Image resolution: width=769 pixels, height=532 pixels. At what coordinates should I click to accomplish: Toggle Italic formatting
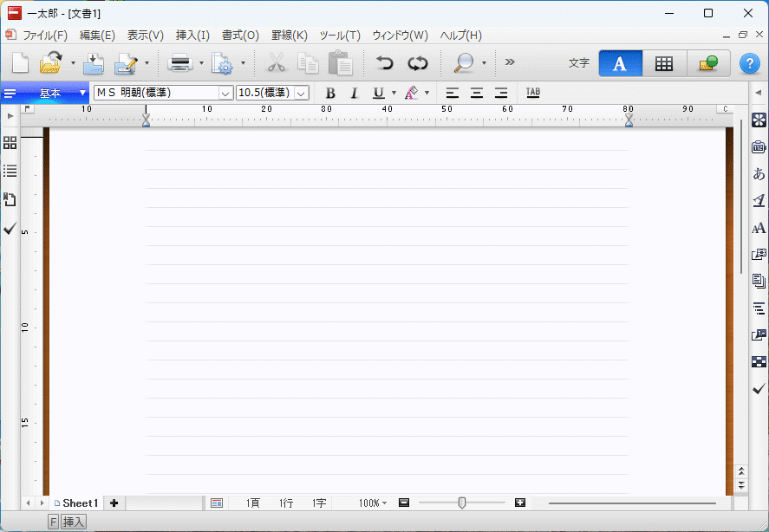[x=354, y=93]
